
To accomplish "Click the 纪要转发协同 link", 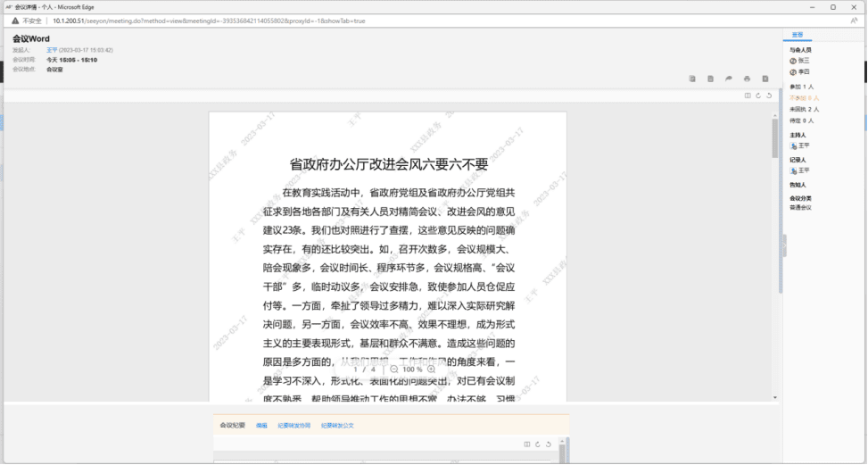I will click(x=294, y=426).
